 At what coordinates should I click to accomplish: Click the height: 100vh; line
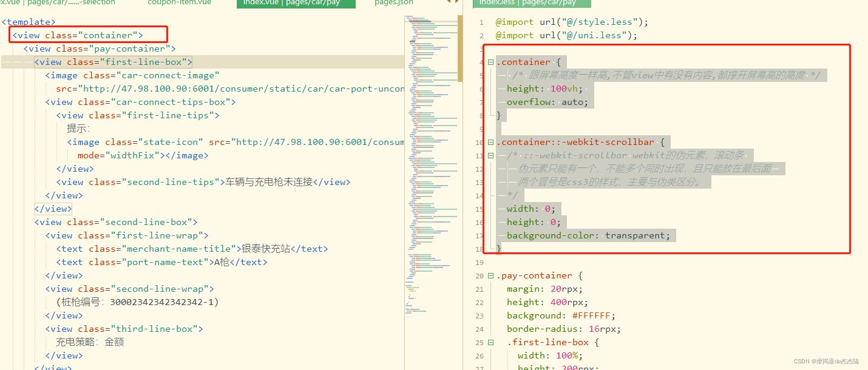(x=545, y=89)
